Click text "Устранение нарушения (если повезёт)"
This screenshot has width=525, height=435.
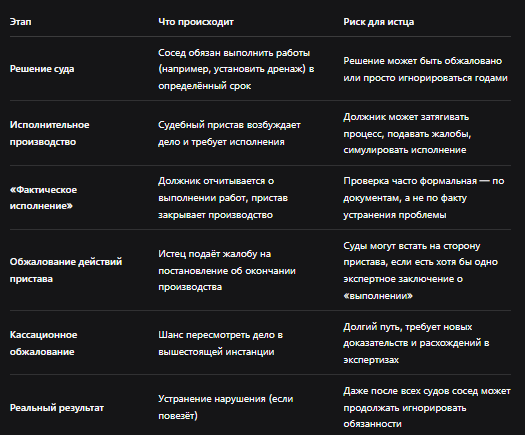[x=226, y=407]
